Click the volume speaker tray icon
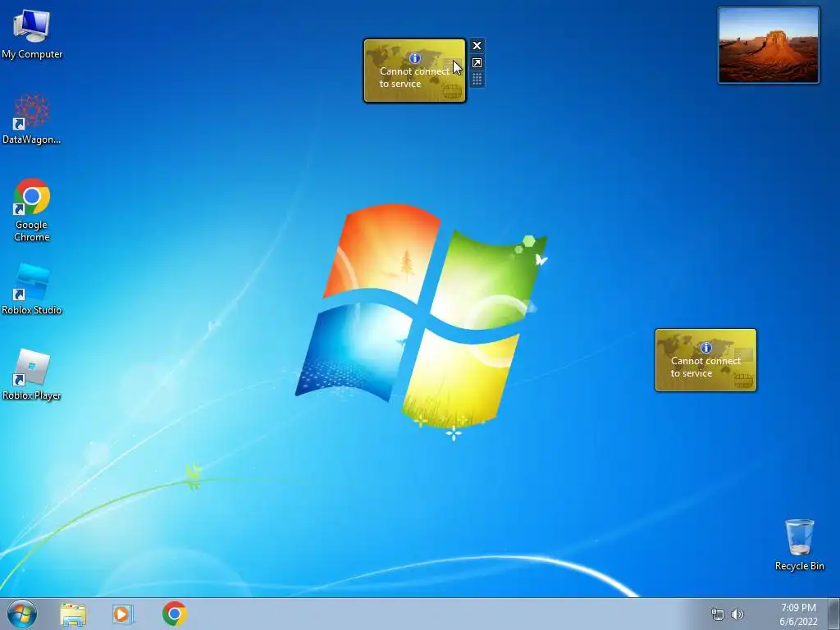Viewport: 840px width, 630px height. pos(737,614)
